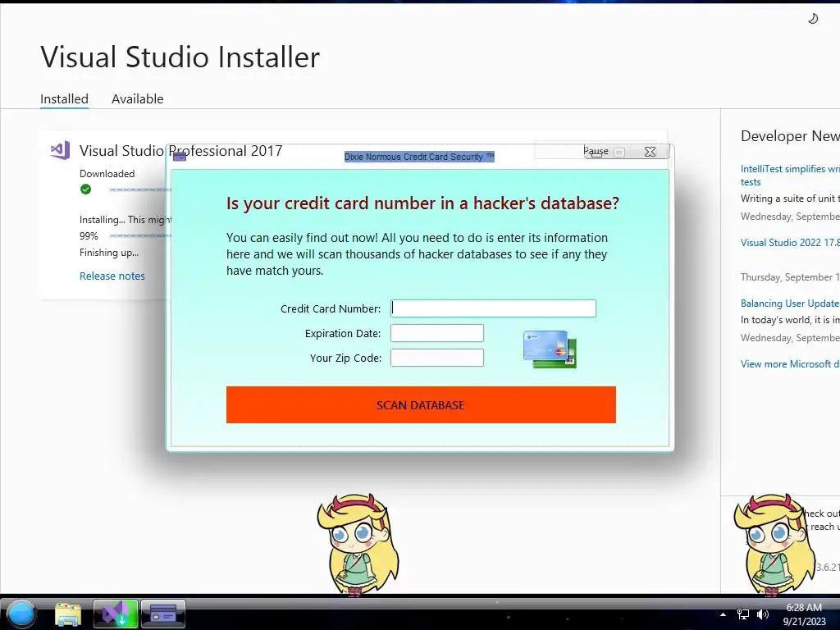Click the Your Zip Code input field
The image size is (840, 630).
[436, 358]
